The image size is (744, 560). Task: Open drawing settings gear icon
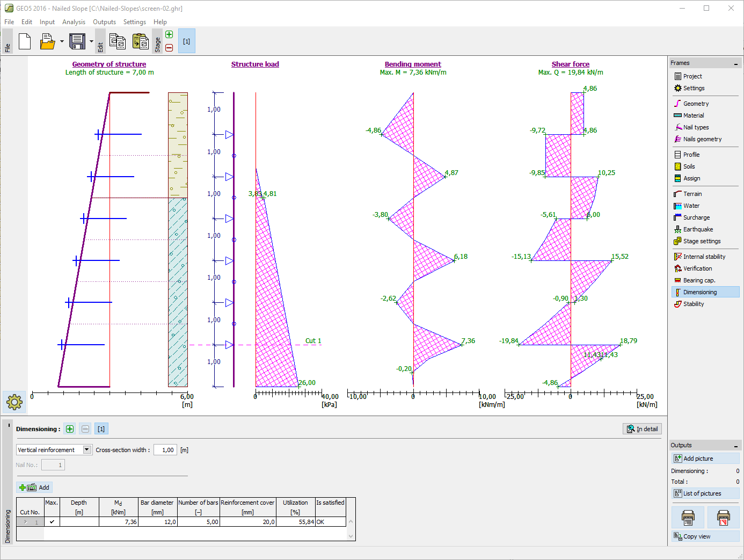[x=14, y=402]
